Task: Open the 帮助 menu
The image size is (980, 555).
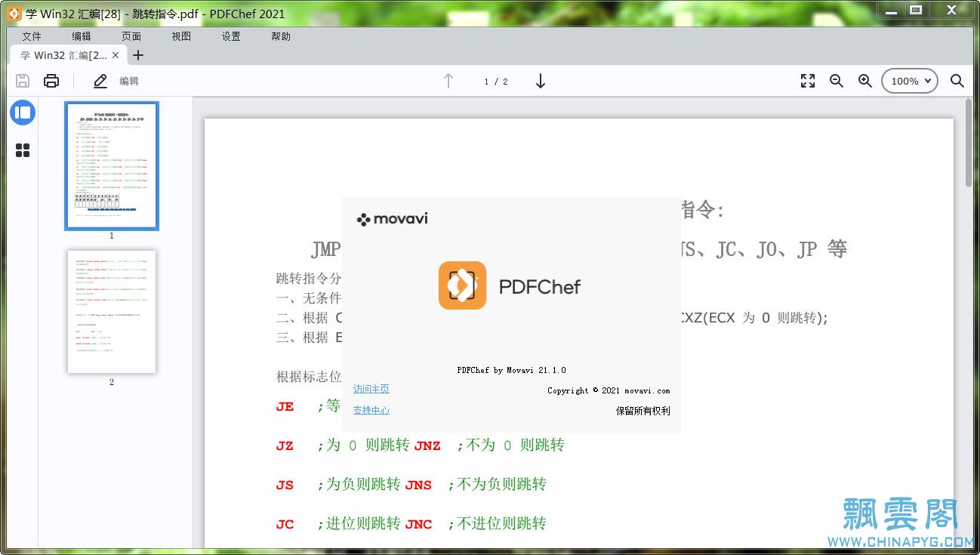Action: coord(281,36)
